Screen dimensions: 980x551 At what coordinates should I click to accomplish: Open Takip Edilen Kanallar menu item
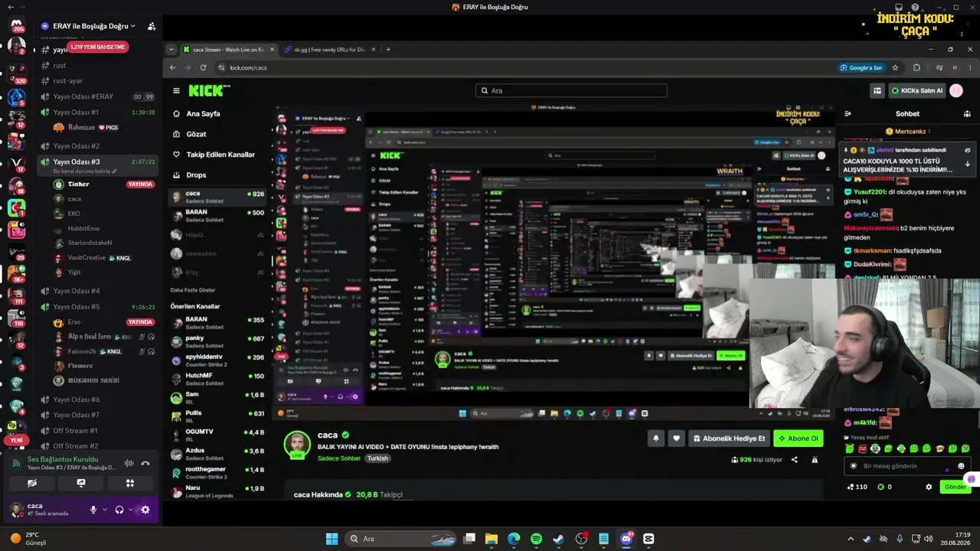[220, 155]
